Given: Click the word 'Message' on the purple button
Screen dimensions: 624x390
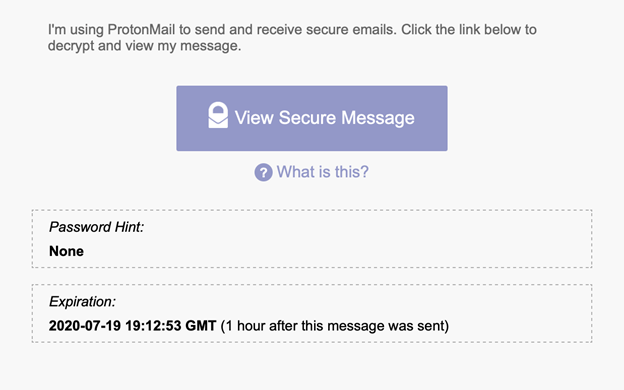Looking at the screenshot, I should click(x=378, y=118).
